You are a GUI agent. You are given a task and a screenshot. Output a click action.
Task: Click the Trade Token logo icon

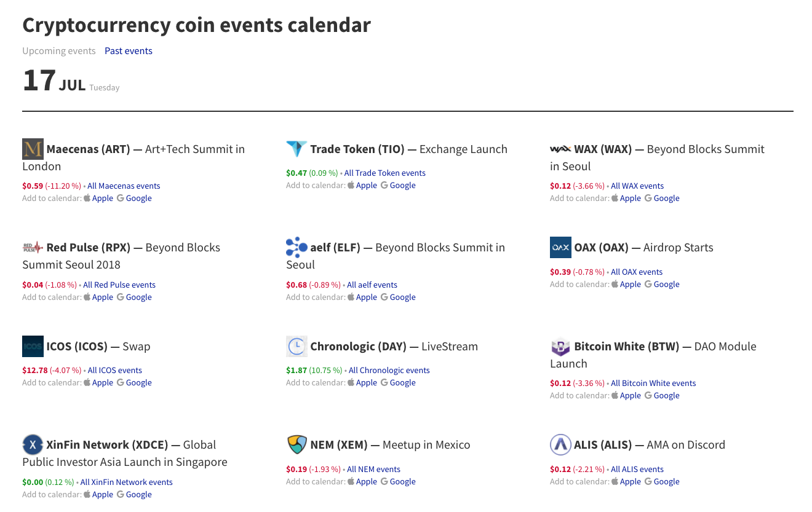(x=297, y=149)
